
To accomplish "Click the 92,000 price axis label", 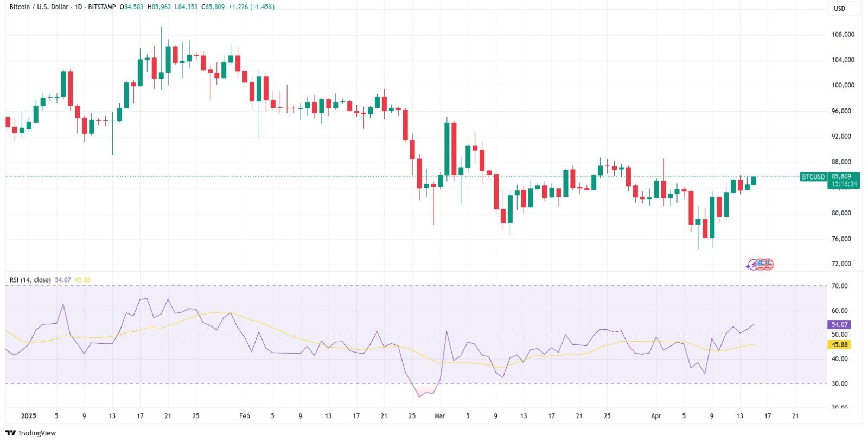I will click(x=841, y=137).
